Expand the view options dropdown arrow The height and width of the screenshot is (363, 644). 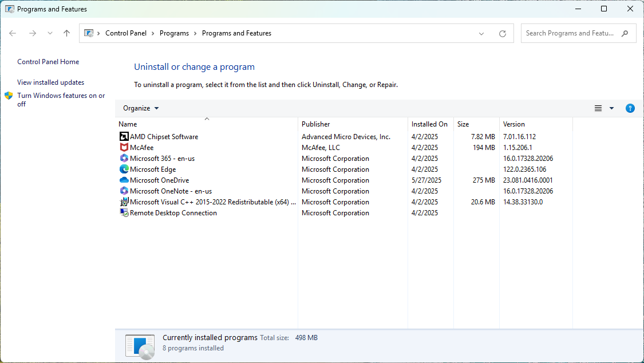[611, 108]
